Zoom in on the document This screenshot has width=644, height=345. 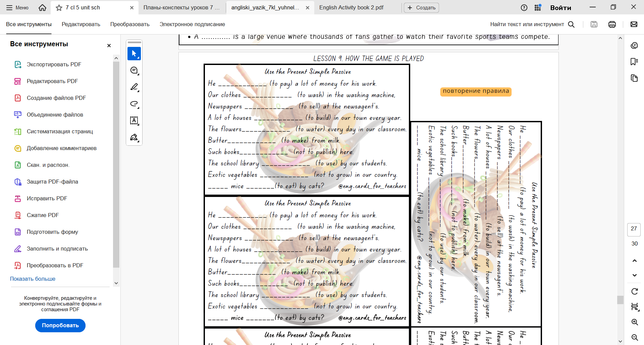[x=634, y=322]
